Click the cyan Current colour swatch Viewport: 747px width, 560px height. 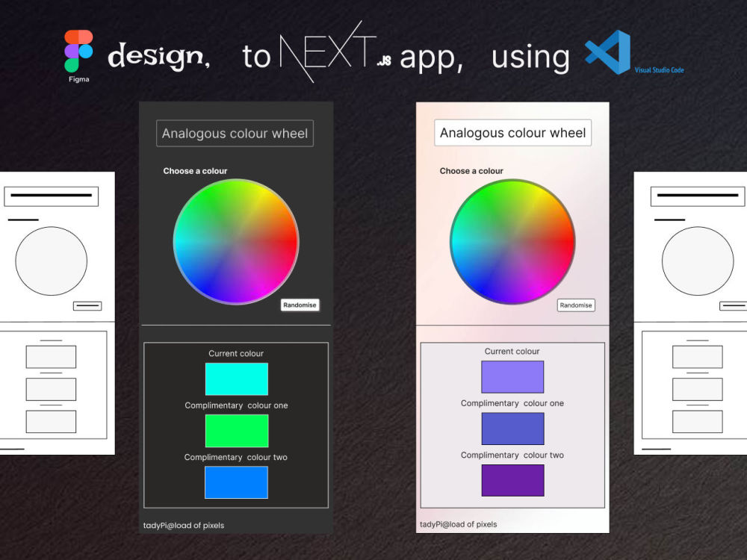click(237, 379)
